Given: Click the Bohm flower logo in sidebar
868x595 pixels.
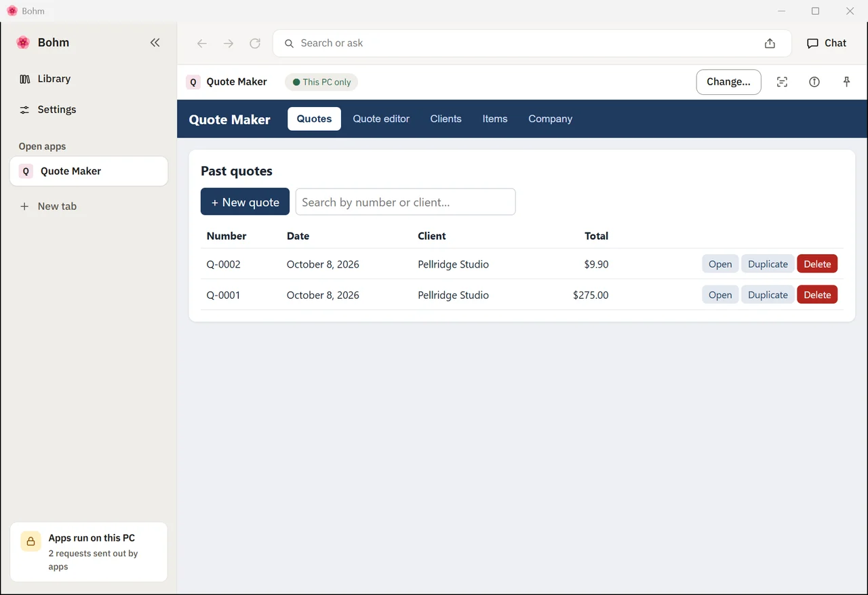Looking at the screenshot, I should [x=23, y=43].
